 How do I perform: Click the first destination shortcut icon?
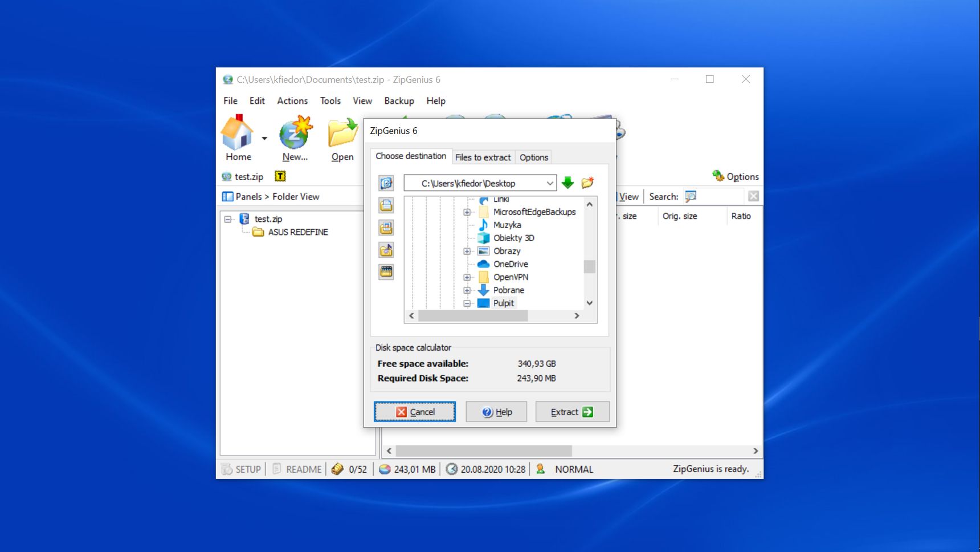386,183
